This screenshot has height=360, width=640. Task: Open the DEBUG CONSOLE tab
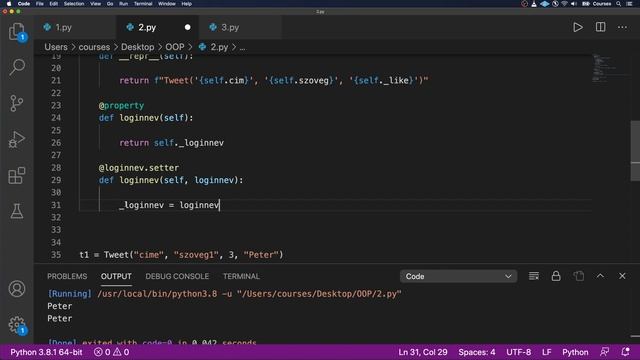(177, 276)
